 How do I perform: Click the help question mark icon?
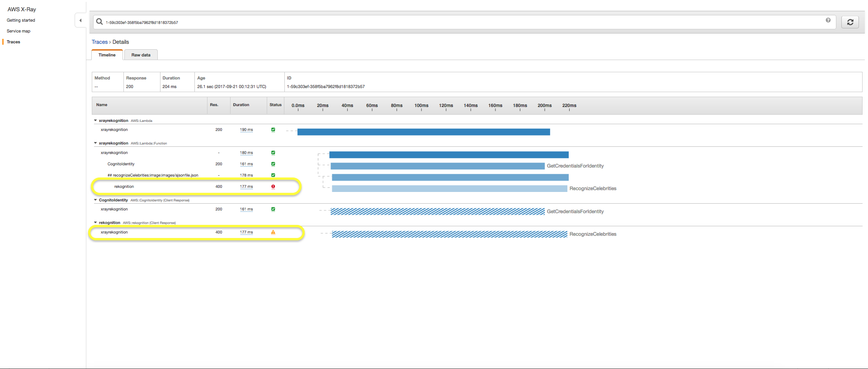828,20
